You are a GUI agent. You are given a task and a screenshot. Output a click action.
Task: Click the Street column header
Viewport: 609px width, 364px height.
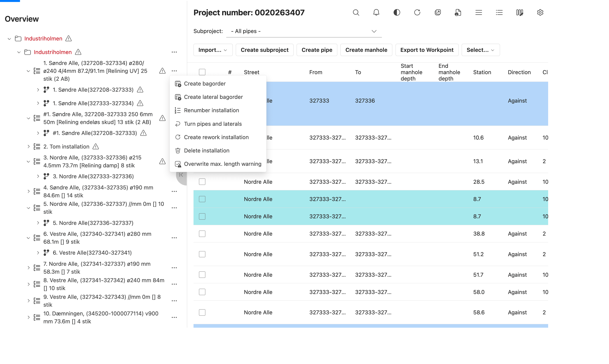(x=251, y=72)
